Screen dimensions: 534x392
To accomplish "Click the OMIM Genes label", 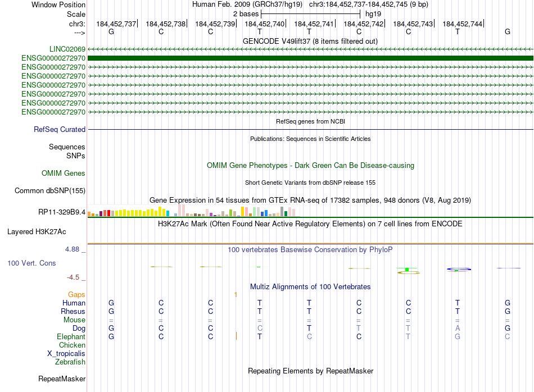I will (x=64, y=173).
